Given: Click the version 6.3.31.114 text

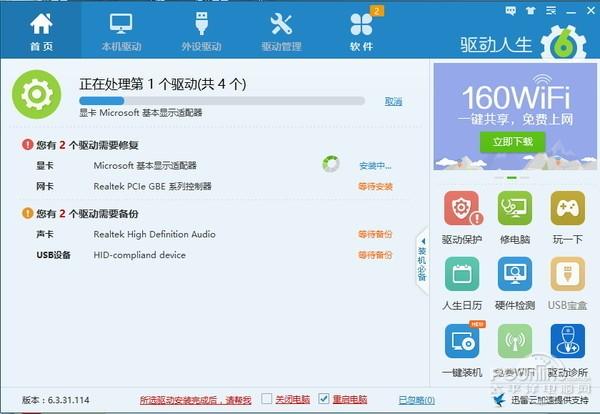Looking at the screenshot, I should point(55,400).
